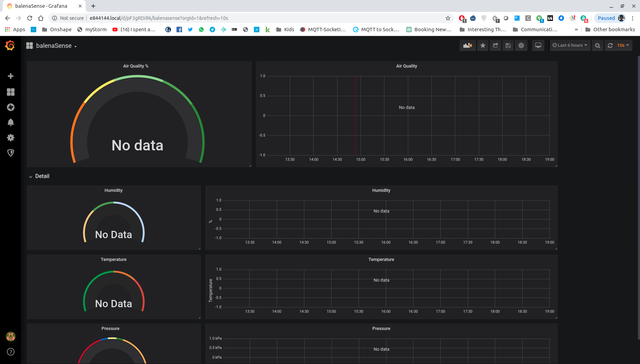Click the zoom out time range magnifier

coord(598,45)
